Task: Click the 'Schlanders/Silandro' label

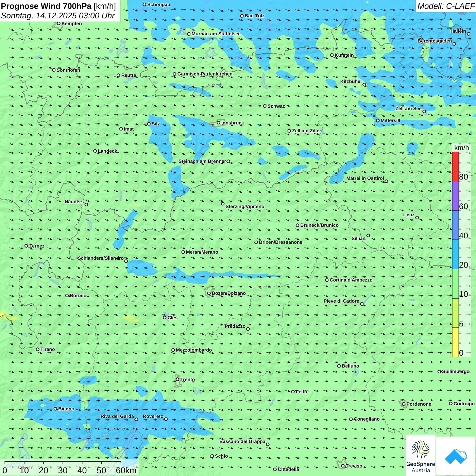Action: [101, 258]
